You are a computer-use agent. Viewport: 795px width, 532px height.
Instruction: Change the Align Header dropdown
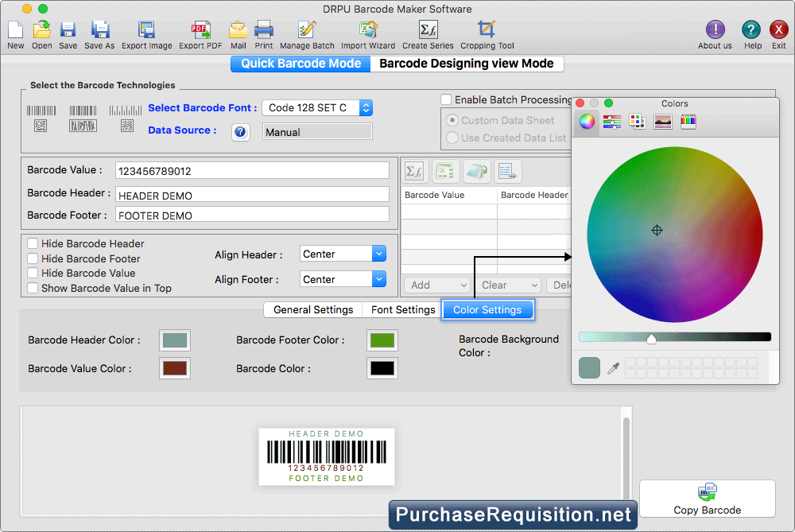click(343, 253)
